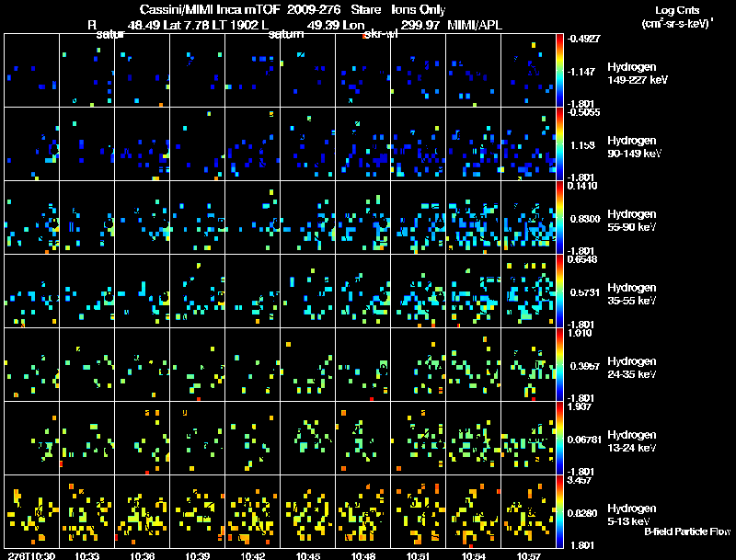Open the 35-55 keV panel at 10:57

[x=528, y=291]
